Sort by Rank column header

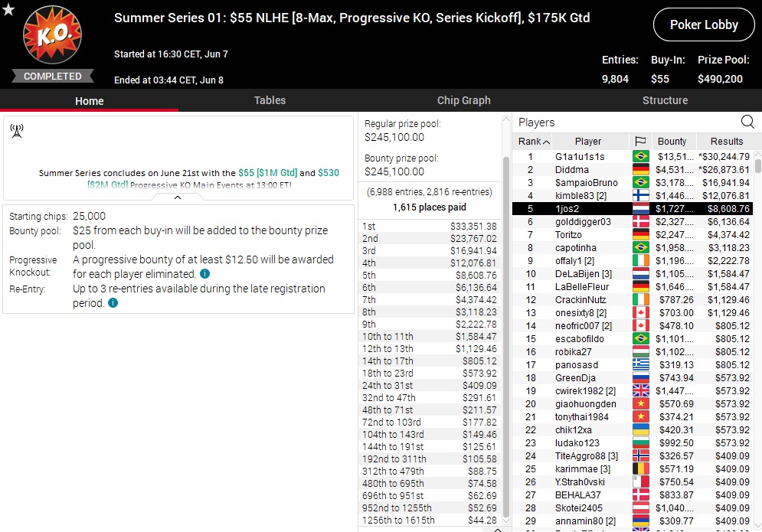534,142
